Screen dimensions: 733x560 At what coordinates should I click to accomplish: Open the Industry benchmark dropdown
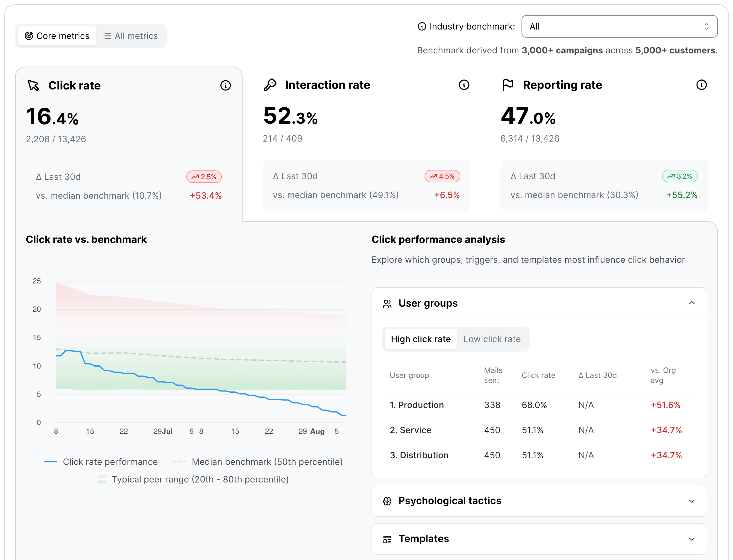(619, 26)
